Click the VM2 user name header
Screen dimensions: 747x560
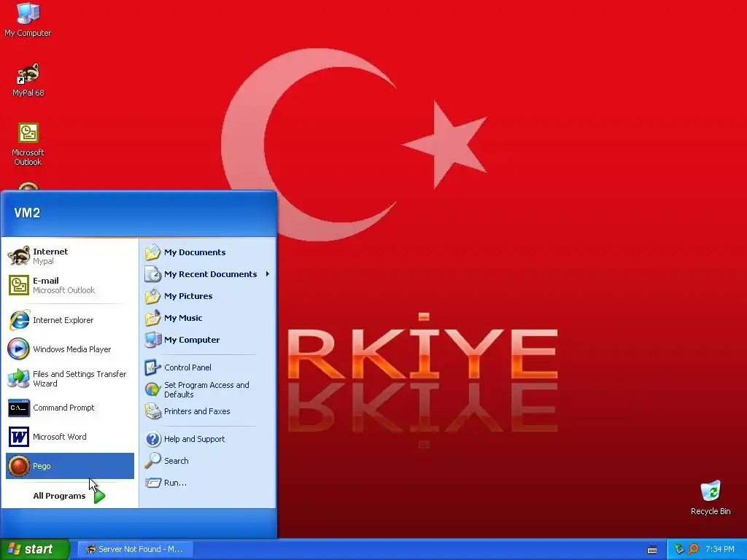tap(27, 213)
